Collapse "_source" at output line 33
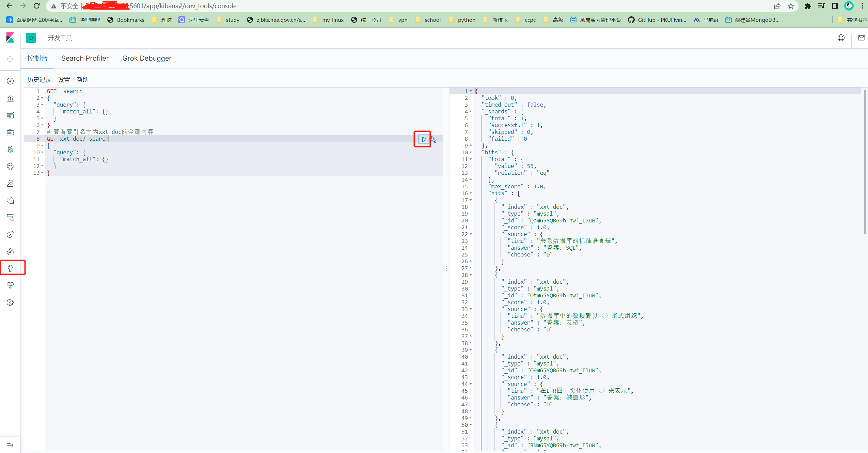Viewport: 868px width, 453px height. click(471, 309)
